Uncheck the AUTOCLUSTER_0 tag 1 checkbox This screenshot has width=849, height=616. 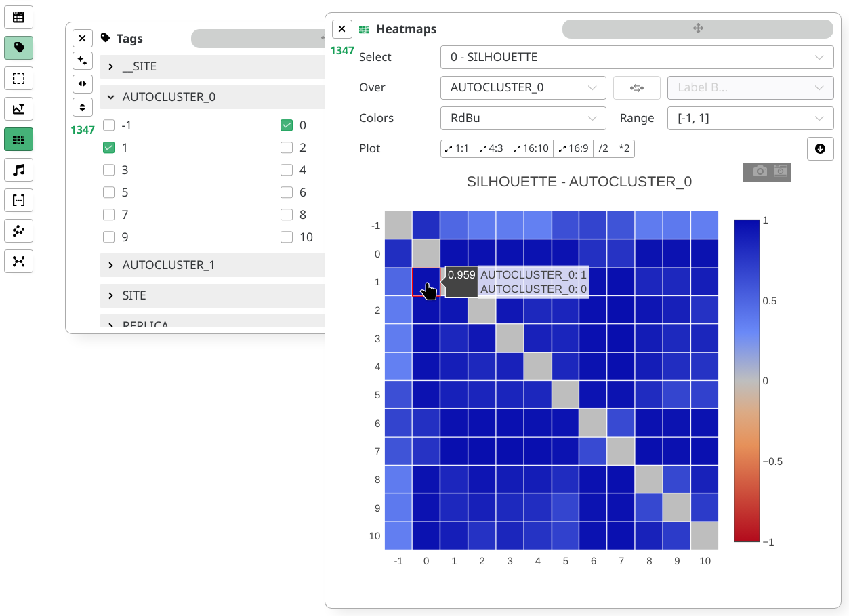(108, 147)
